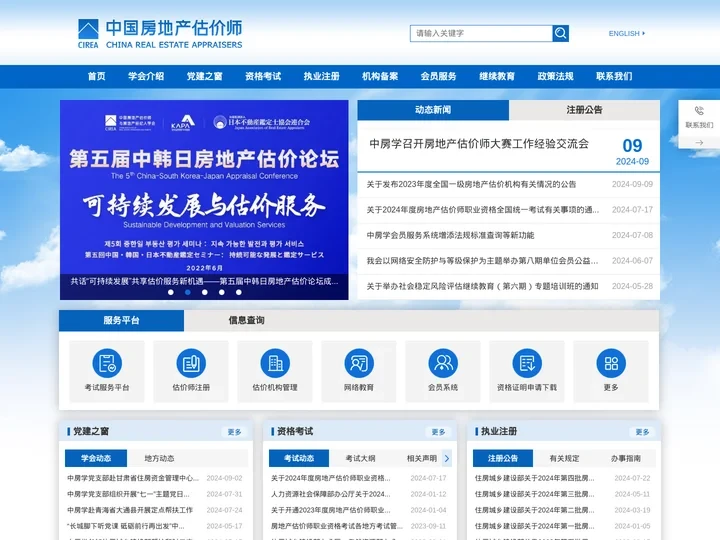The height and width of the screenshot is (540, 720).
Task: Open 会员服务 menu item
Action: 439,76
